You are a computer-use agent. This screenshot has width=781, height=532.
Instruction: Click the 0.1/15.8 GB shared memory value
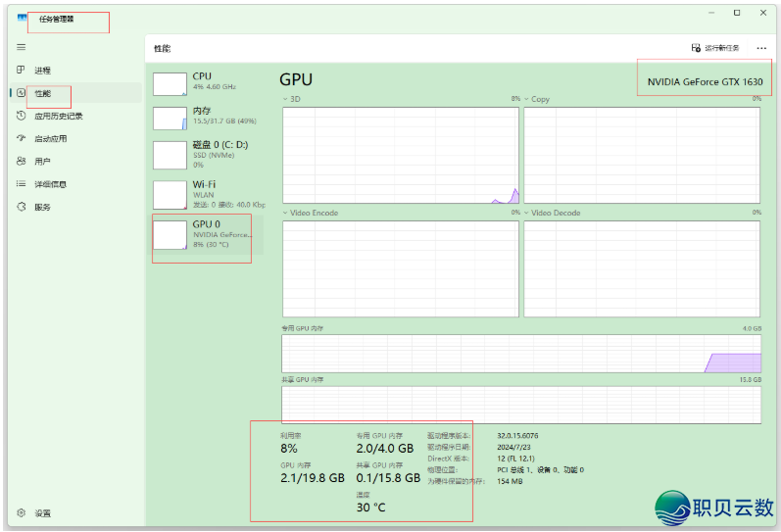pos(388,478)
